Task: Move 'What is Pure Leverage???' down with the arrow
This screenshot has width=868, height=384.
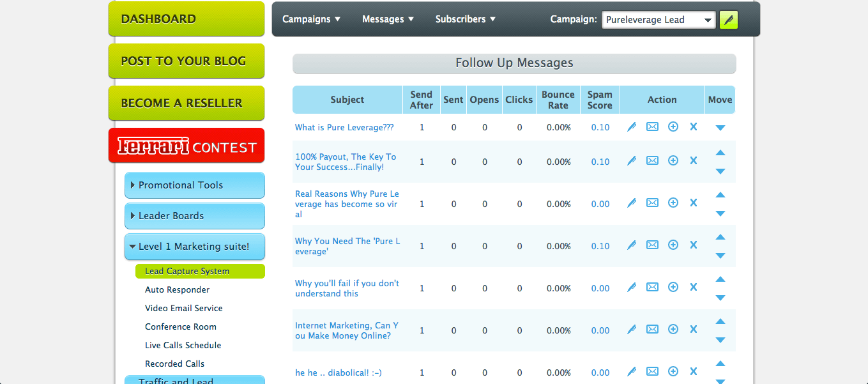Action: click(x=720, y=128)
